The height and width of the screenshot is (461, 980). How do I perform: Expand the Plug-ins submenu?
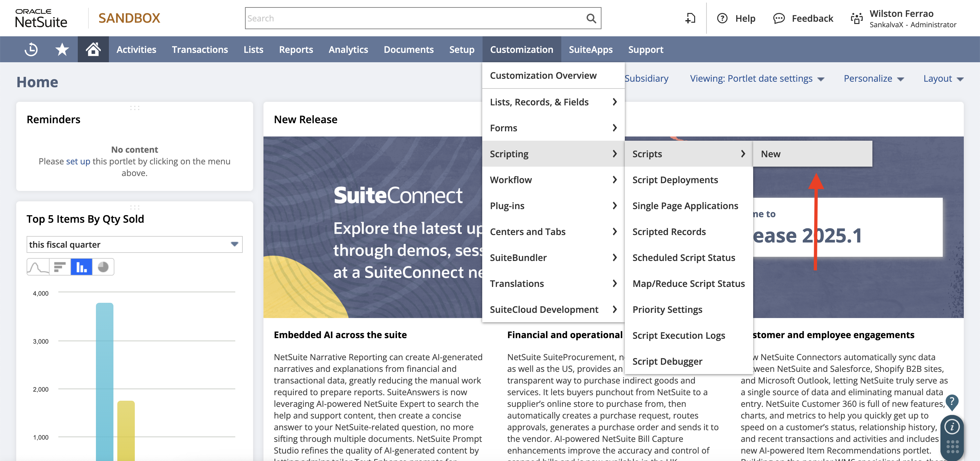pyautogui.click(x=553, y=206)
